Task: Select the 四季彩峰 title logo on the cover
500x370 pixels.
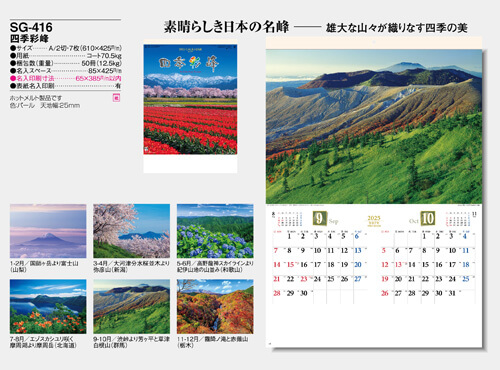Action: pyautogui.click(x=189, y=63)
